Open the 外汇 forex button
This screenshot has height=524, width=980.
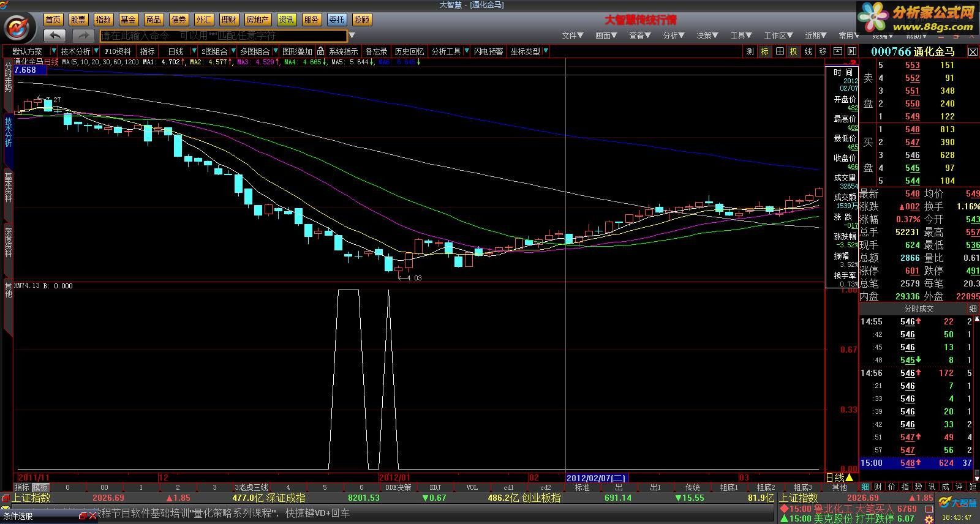pyautogui.click(x=204, y=20)
